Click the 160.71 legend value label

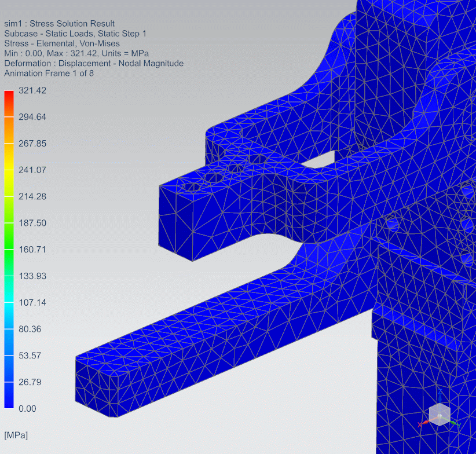coord(32,250)
